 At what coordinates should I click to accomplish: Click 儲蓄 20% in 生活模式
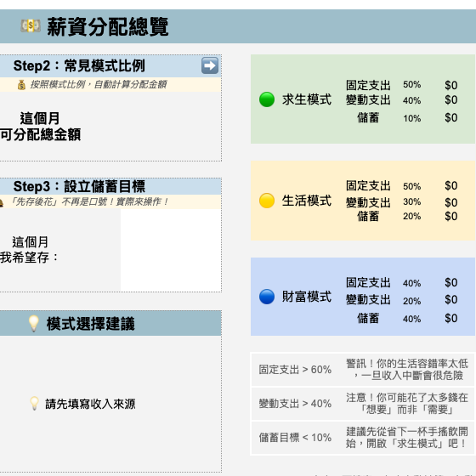point(389,216)
